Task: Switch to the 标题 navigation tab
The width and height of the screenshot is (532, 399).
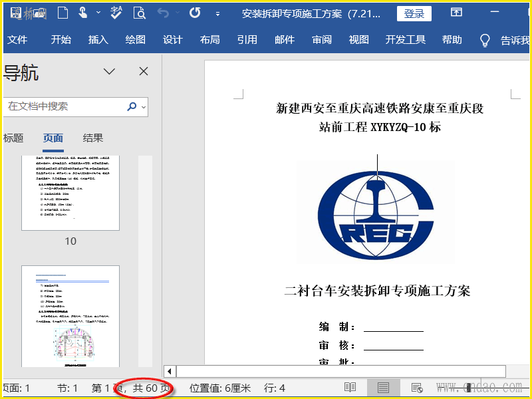Action: point(13,138)
